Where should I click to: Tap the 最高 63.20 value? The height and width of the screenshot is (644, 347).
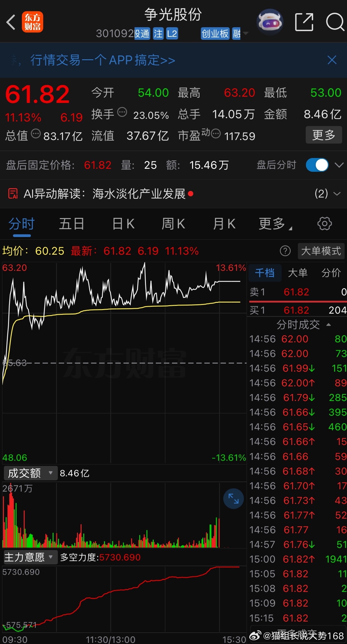coord(239,93)
